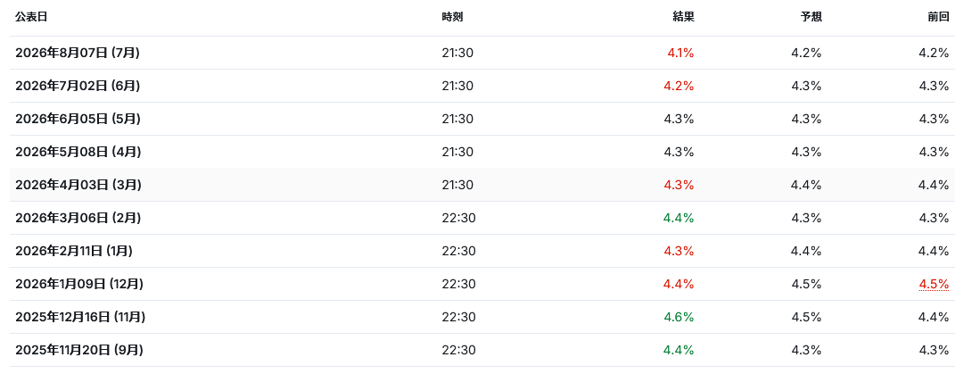Click the 時刻 column header
Viewport: 980px width, 374px height.
452,17
